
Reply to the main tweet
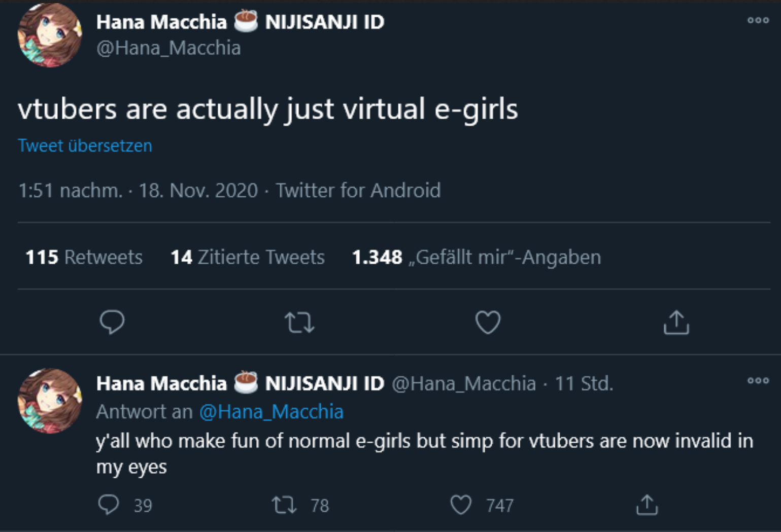click(112, 322)
